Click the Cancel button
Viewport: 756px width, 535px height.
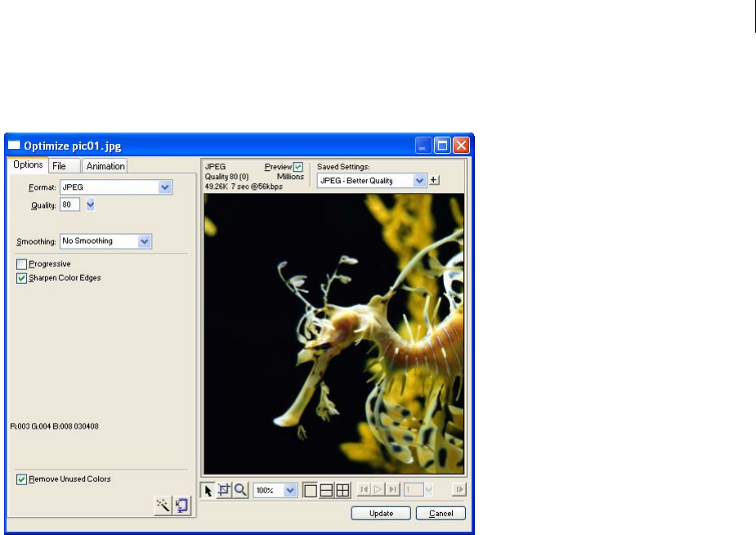[441, 513]
